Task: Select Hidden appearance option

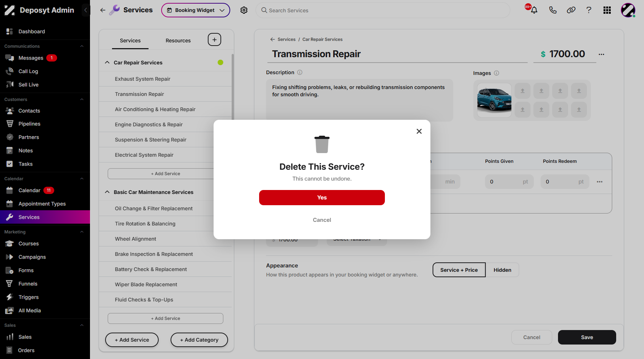Action: (502, 270)
